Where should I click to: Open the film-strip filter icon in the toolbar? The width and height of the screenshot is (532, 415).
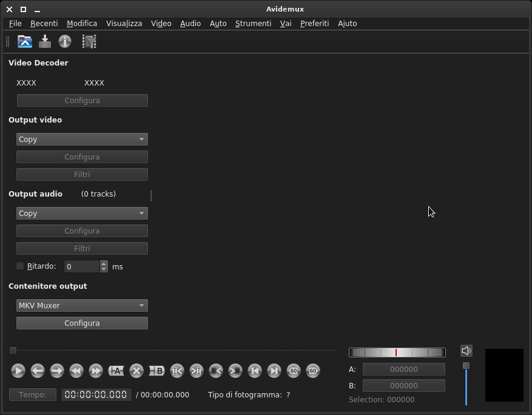click(89, 41)
